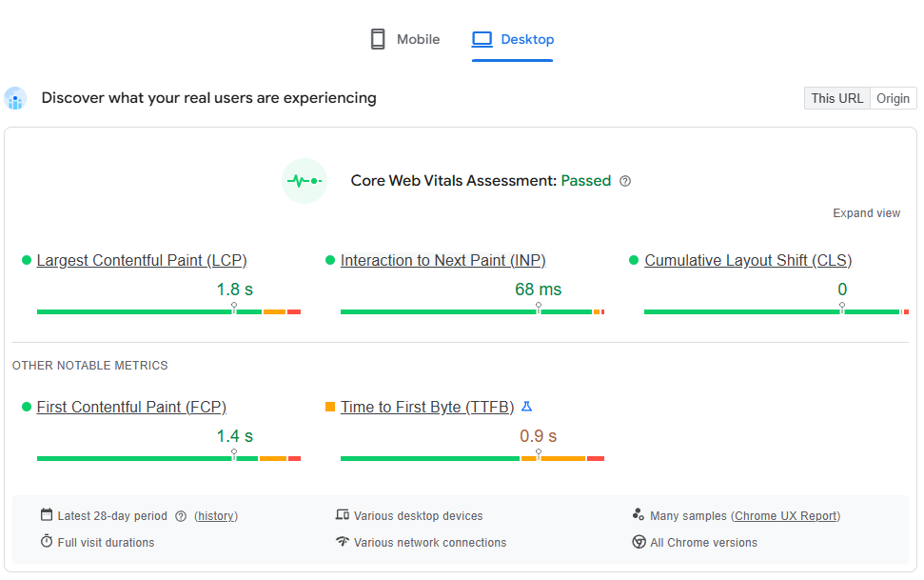The height and width of the screenshot is (580, 924).
Task: Click the question mark after Latest 28-day period
Action: (x=180, y=515)
